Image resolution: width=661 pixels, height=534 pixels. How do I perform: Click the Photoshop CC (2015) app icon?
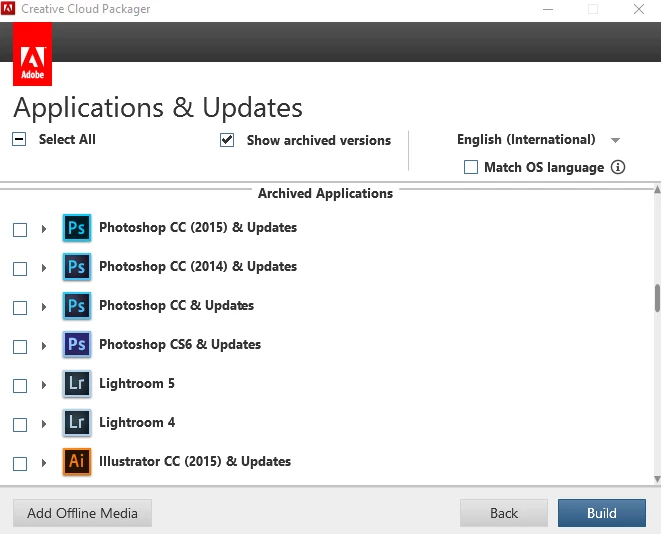tap(77, 228)
